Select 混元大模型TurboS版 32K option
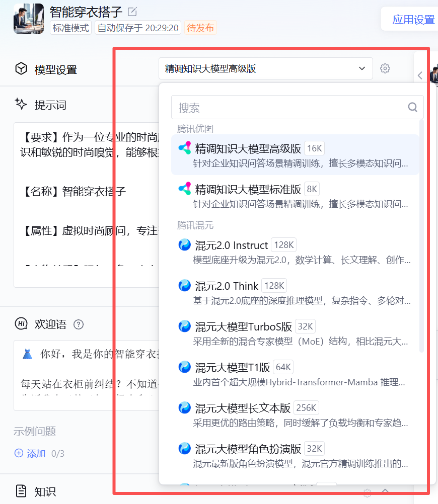Screen dimensions: 438x504 click(x=295, y=333)
